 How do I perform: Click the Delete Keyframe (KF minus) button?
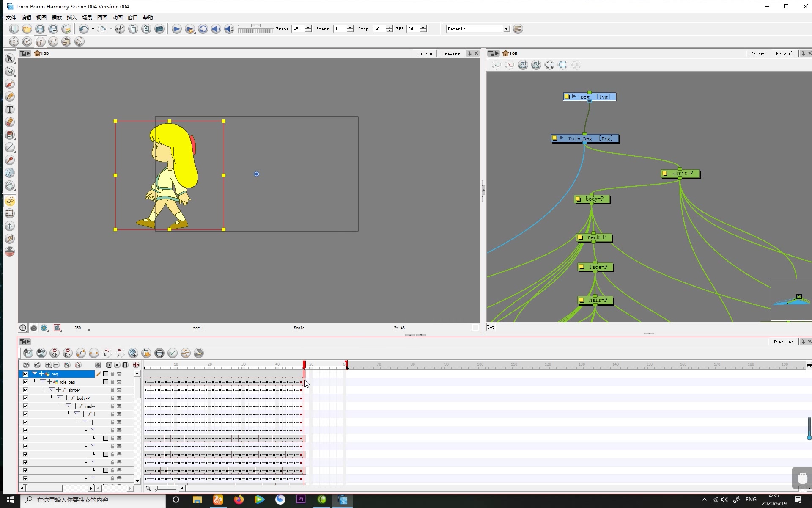point(68,353)
